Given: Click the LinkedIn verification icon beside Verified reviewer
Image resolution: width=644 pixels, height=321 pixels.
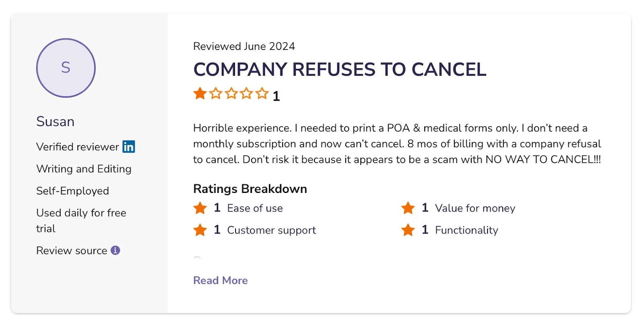Looking at the screenshot, I should tap(129, 147).
